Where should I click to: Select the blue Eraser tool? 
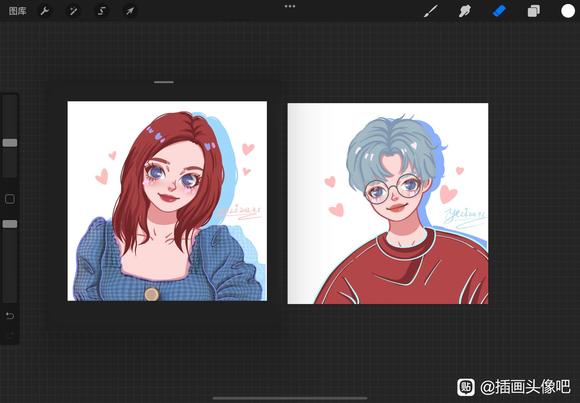pyautogui.click(x=499, y=11)
